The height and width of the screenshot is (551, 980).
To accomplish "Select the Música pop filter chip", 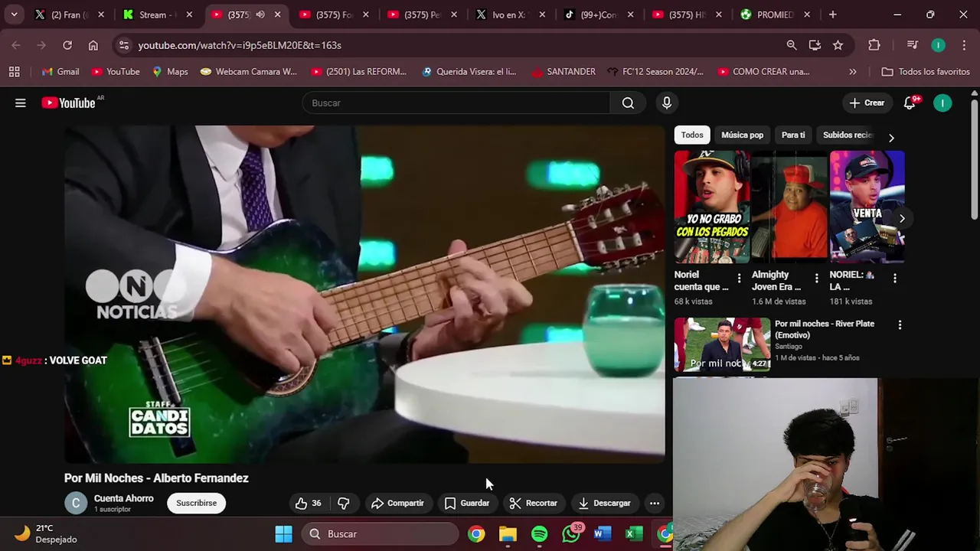I will pos(742,135).
